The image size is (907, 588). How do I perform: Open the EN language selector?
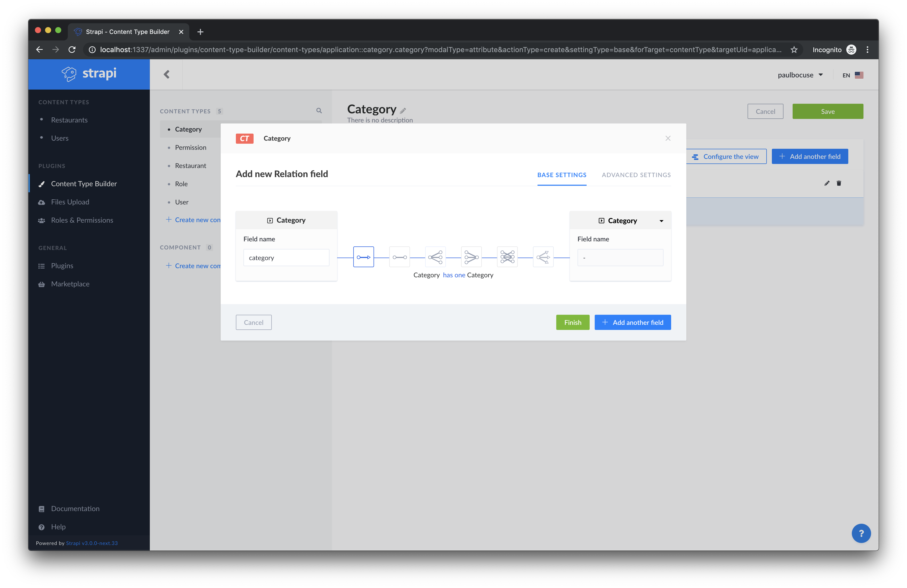click(x=852, y=75)
